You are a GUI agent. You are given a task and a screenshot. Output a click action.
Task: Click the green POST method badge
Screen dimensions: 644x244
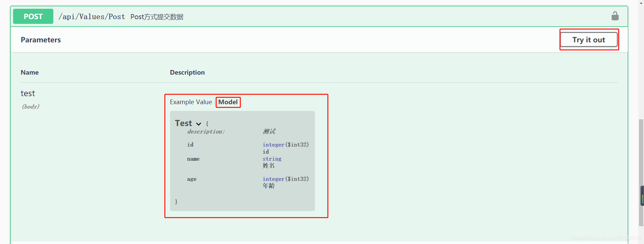click(33, 16)
